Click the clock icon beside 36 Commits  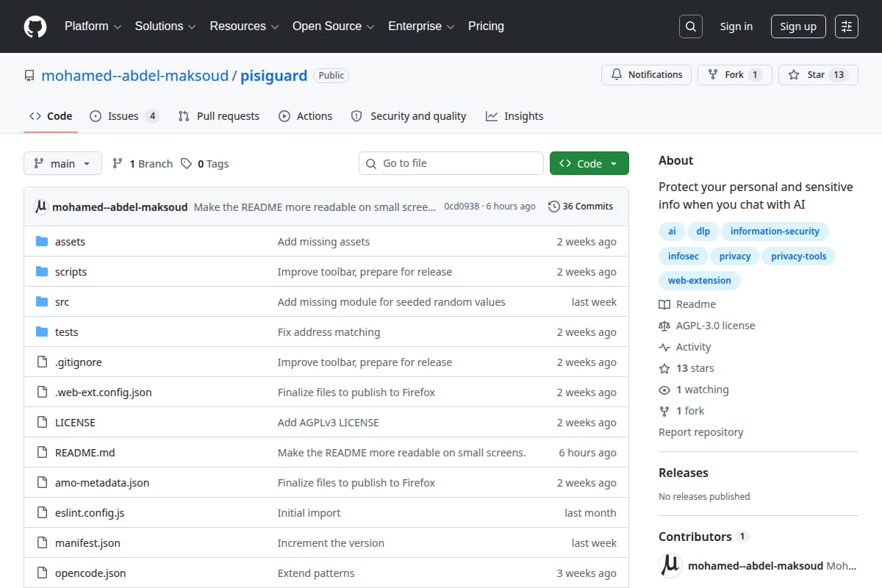coord(554,207)
